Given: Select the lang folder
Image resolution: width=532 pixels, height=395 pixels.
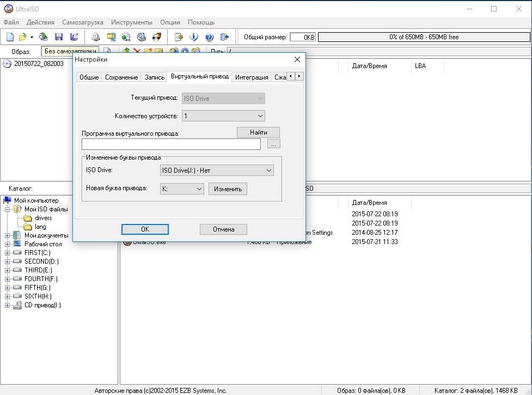Looking at the screenshot, I should tap(40, 227).
